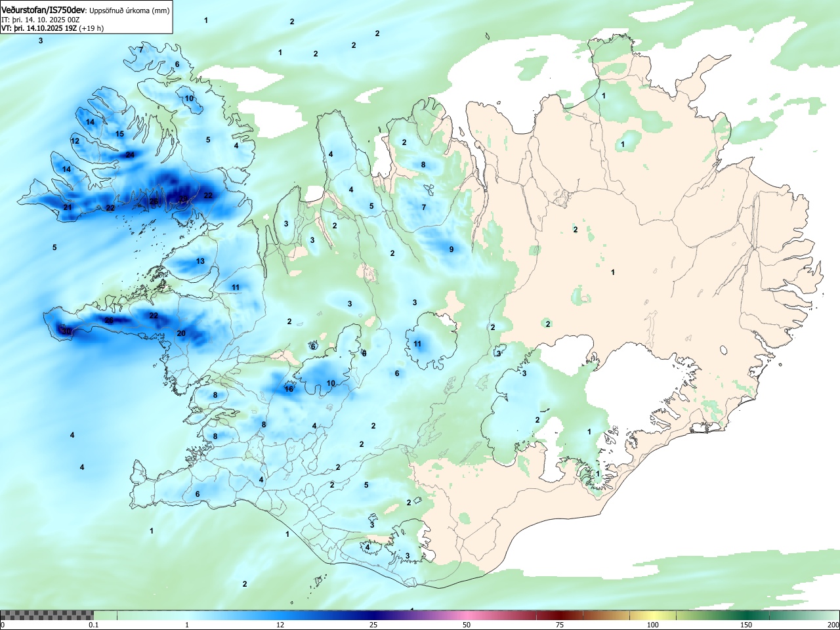Click the '0.1' tick on color scale
Screen dimensions: 840x630
click(x=94, y=625)
